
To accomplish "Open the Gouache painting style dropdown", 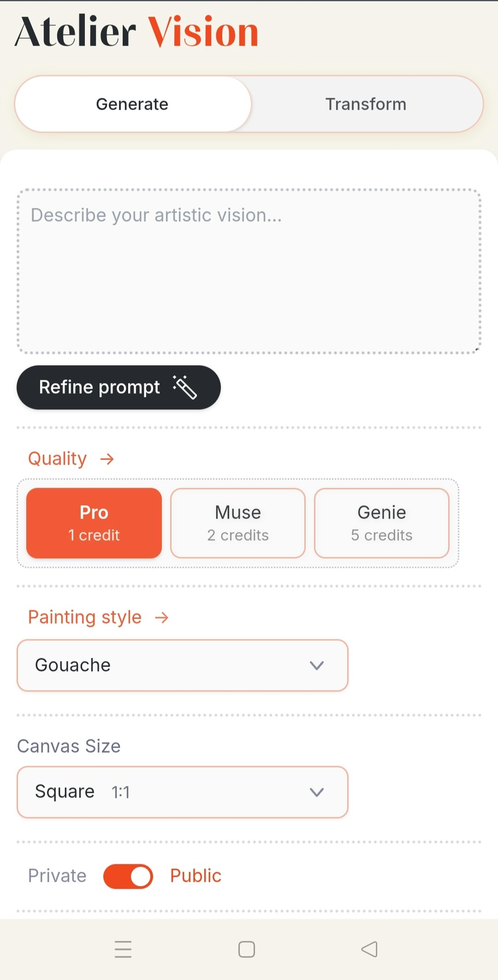I will coord(183,666).
